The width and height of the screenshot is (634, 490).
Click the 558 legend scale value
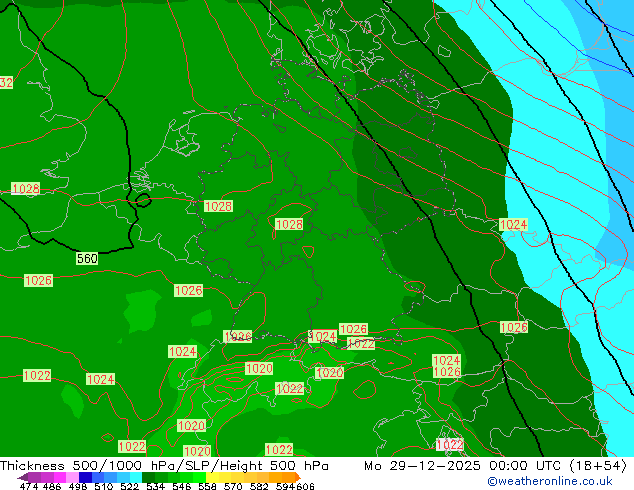tap(207, 486)
